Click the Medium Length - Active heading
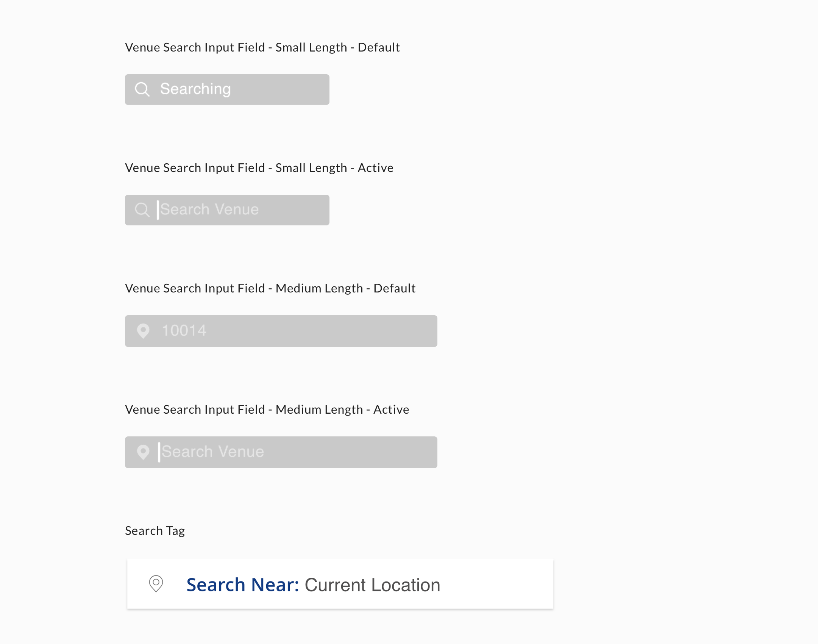 (267, 410)
